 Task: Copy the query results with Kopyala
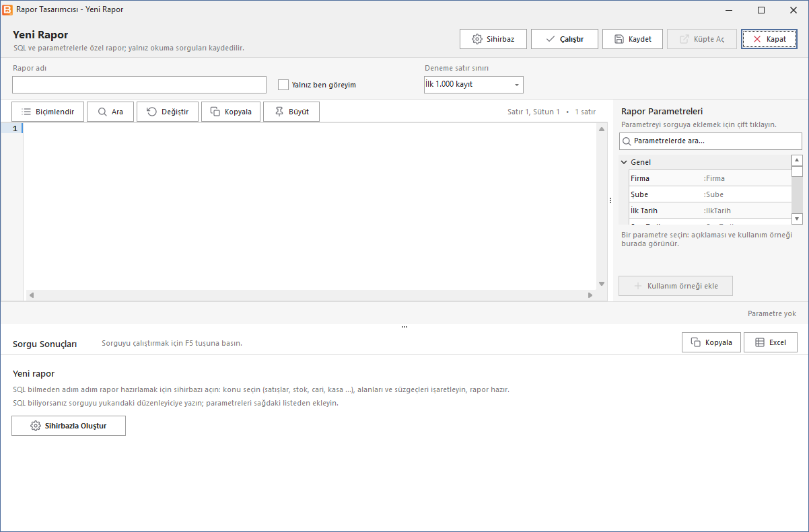pyautogui.click(x=711, y=342)
